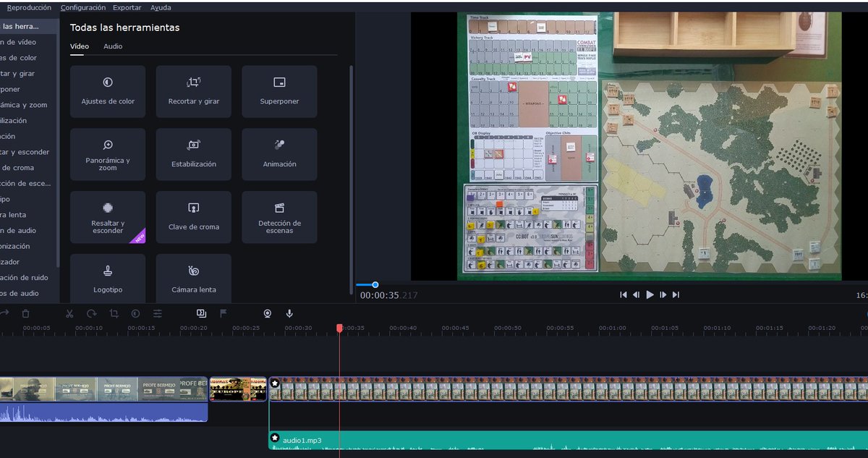Select 'tar y esconder' entry in sidebar

pyautogui.click(x=29, y=152)
